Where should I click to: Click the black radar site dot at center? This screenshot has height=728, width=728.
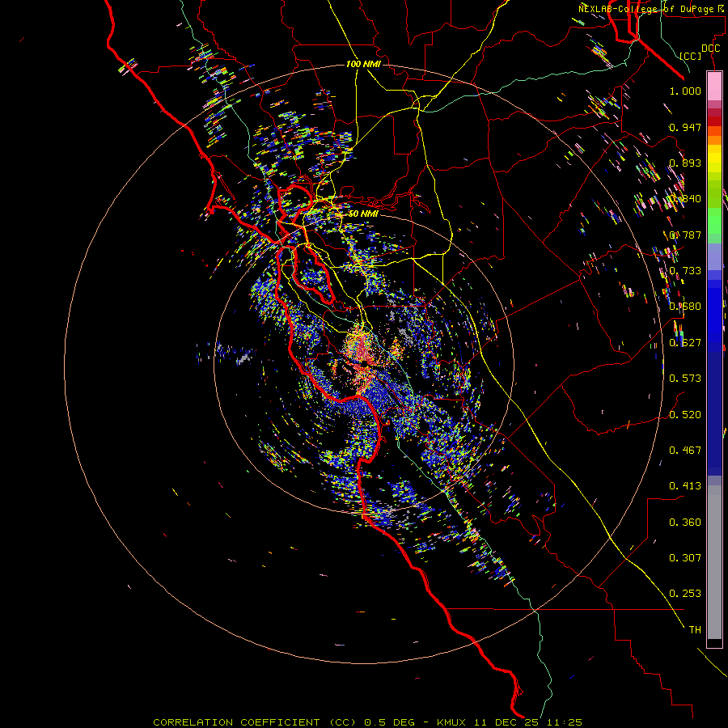(x=365, y=363)
